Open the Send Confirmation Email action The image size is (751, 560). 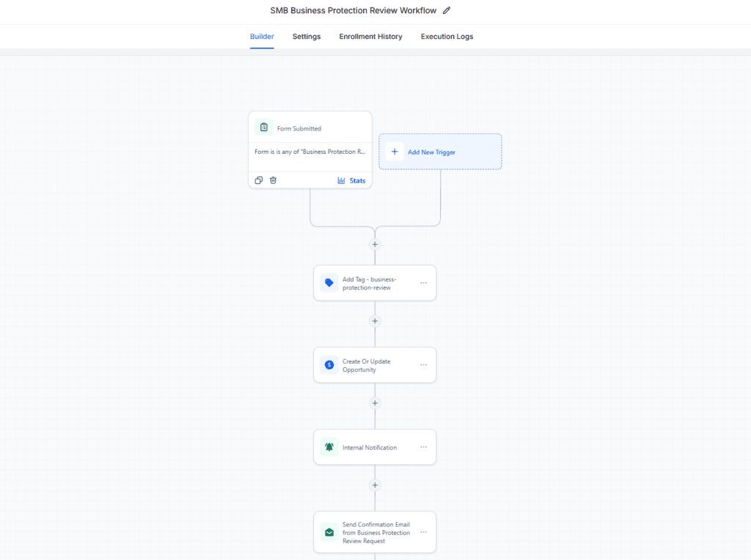[375, 532]
